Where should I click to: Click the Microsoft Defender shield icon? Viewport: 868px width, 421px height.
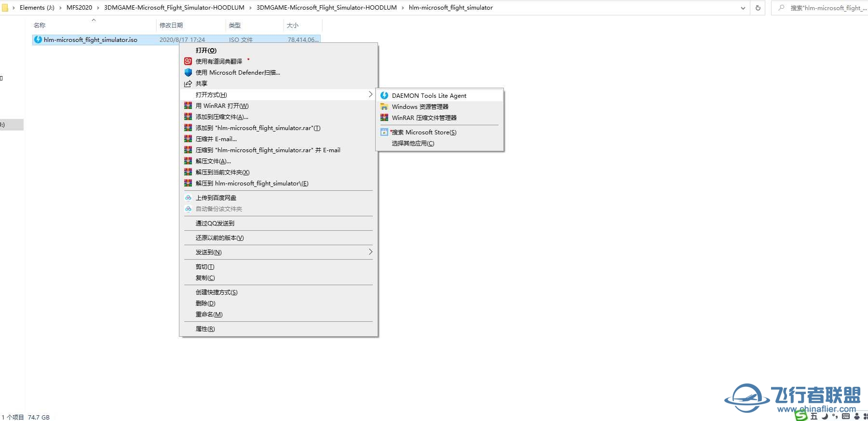click(188, 72)
